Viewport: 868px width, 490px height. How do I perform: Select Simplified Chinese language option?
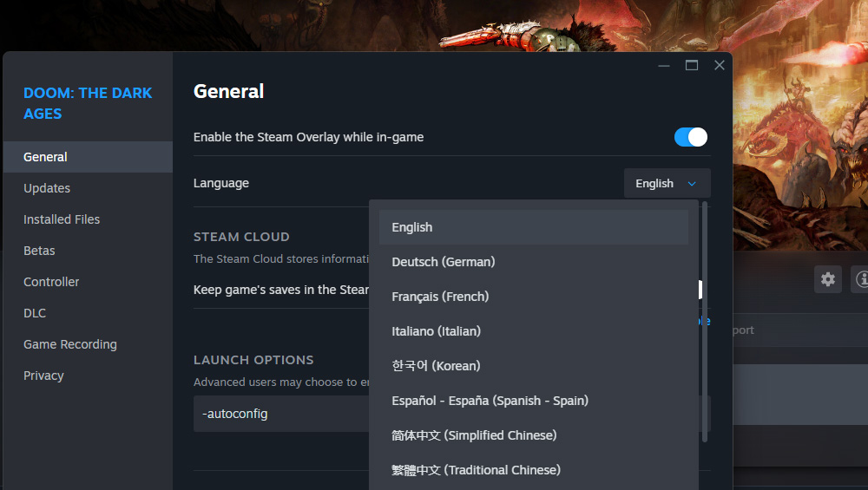point(533,435)
